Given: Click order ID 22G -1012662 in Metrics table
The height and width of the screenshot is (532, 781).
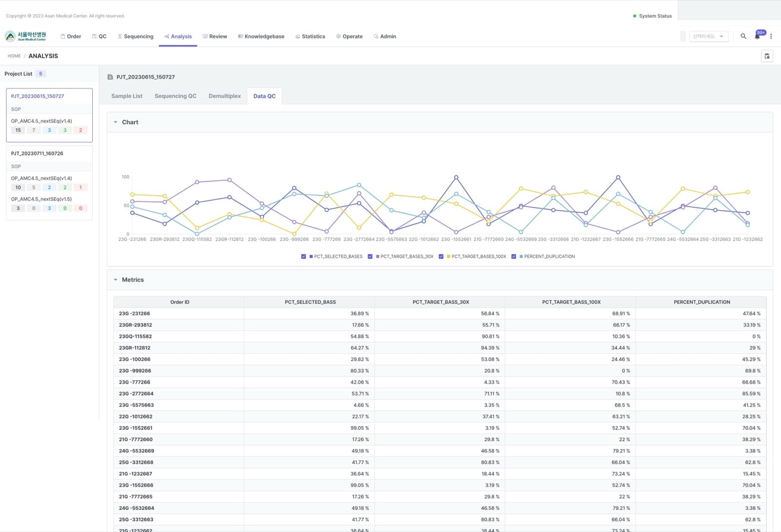Looking at the screenshot, I should (136, 416).
